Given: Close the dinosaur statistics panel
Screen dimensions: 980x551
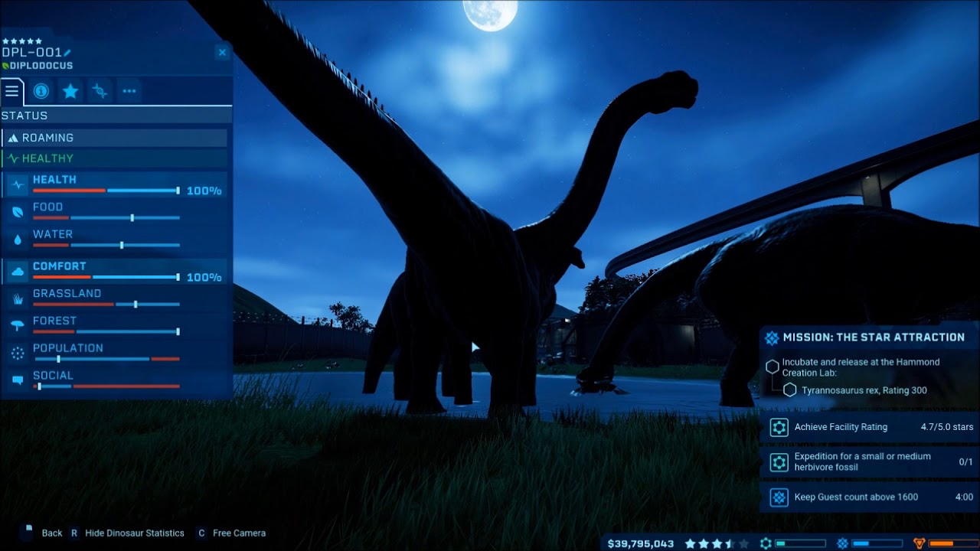Looking at the screenshot, I should click(222, 52).
